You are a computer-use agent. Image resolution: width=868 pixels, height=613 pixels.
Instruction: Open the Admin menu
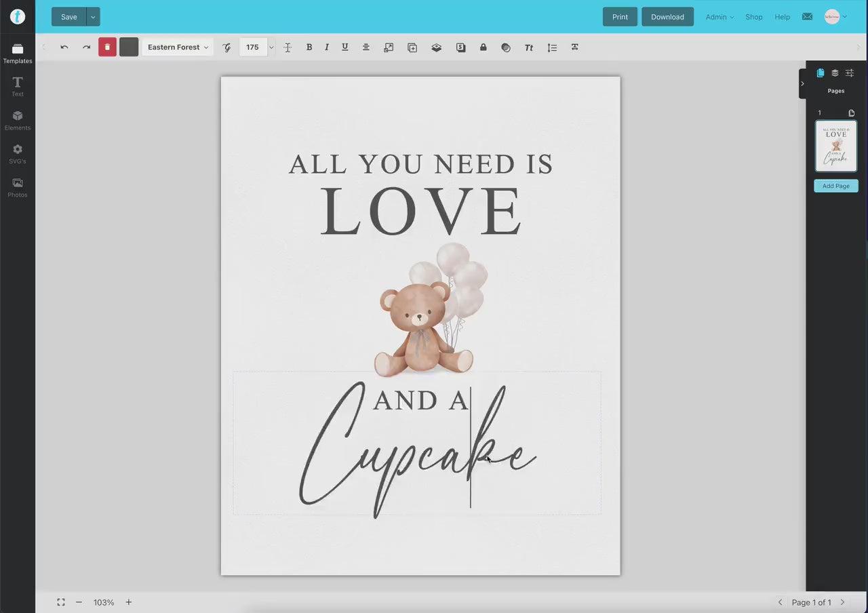pos(719,17)
